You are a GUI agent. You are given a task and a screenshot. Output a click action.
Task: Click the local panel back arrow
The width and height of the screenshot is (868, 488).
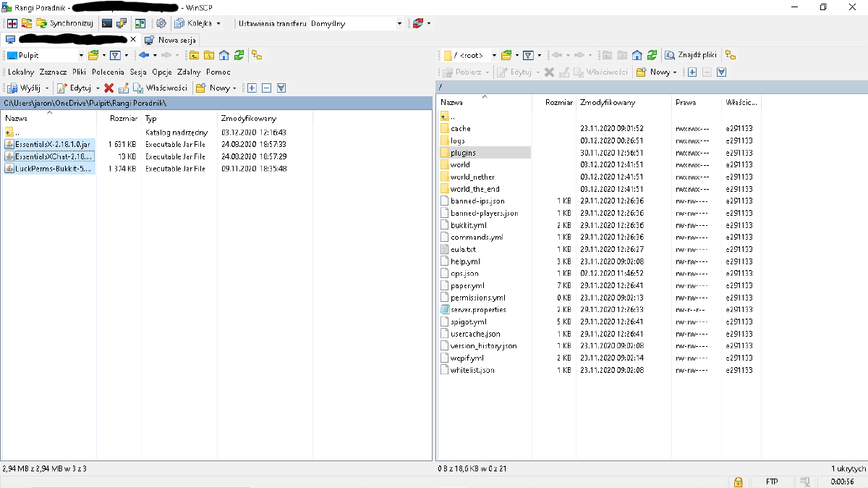[x=144, y=55]
